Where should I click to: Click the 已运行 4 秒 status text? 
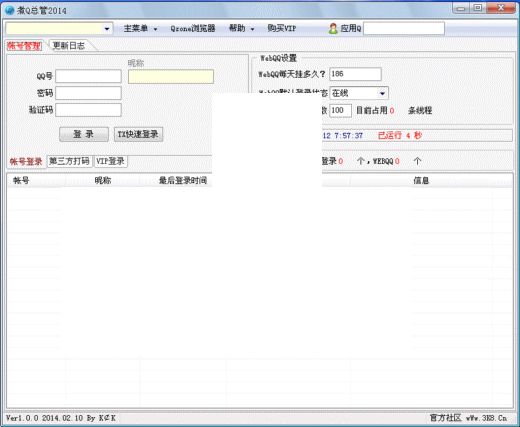click(x=400, y=135)
